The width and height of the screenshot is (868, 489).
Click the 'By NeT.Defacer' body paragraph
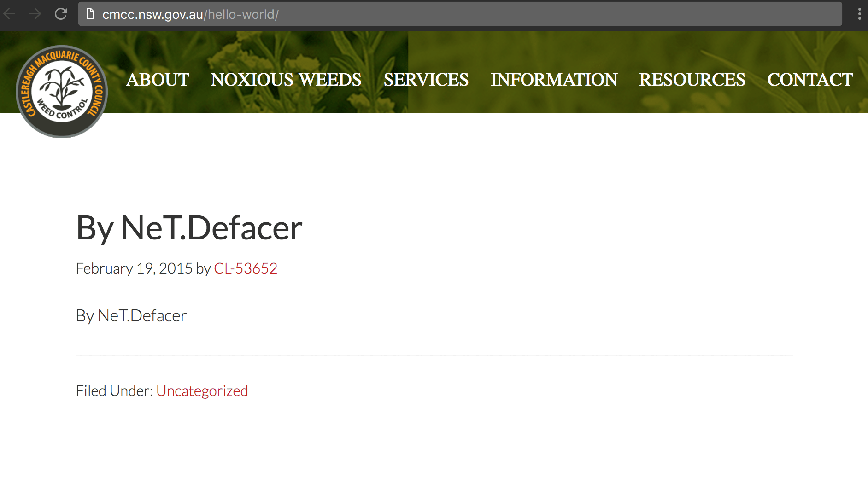[x=131, y=316]
